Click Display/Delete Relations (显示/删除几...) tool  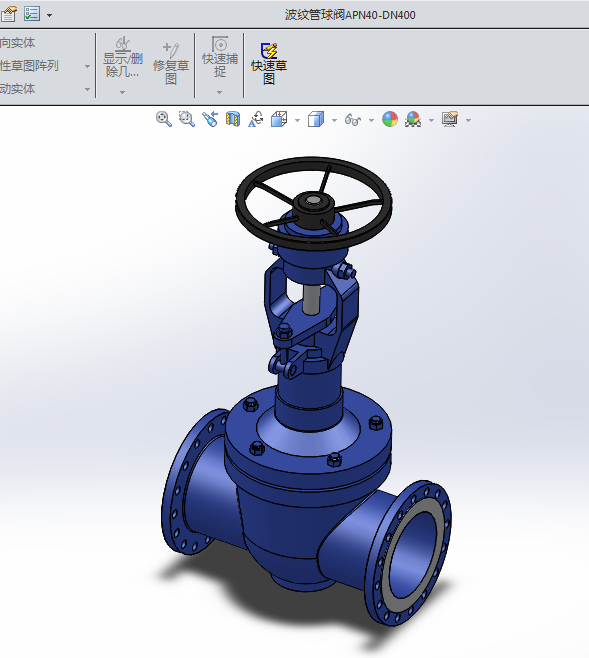coord(122,57)
